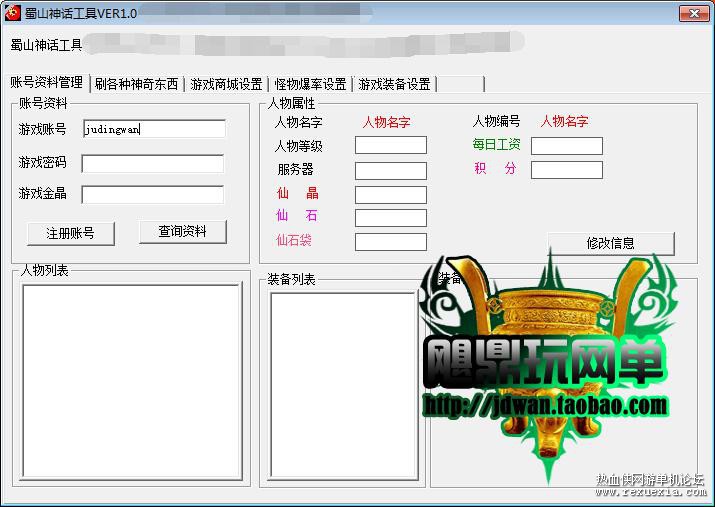Click the 服务器 input field
Viewport: 715px width, 507px height.
[x=391, y=171]
